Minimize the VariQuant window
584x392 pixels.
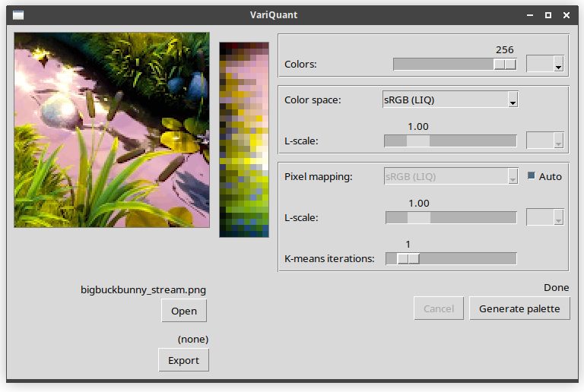[530, 15]
